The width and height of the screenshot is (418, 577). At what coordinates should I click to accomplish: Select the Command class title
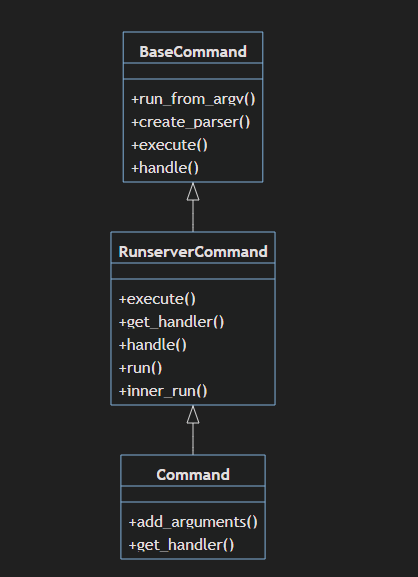click(193, 475)
